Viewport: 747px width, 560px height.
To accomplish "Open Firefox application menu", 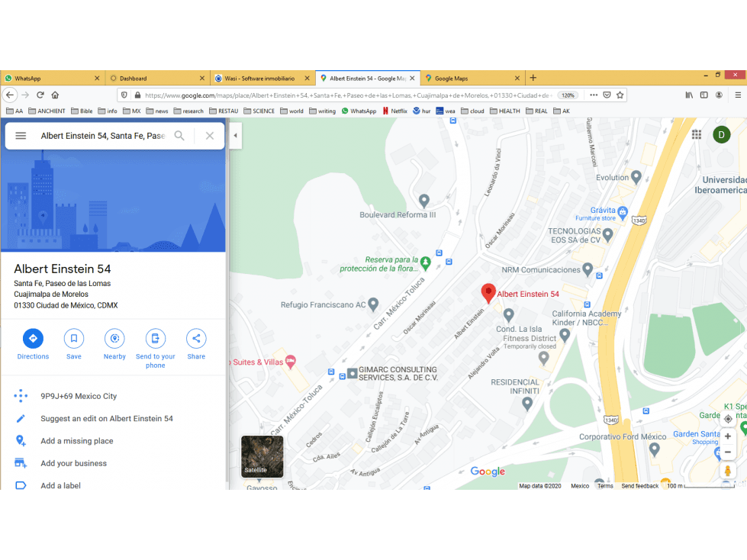I will pyautogui.click(x=738, y=95).
